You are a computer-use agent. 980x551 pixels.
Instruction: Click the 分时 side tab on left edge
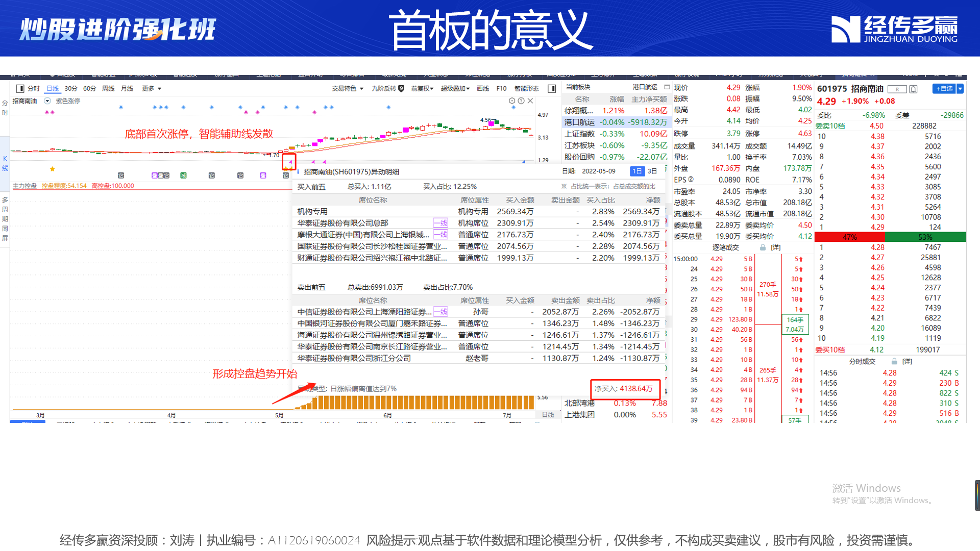[5, 108]
